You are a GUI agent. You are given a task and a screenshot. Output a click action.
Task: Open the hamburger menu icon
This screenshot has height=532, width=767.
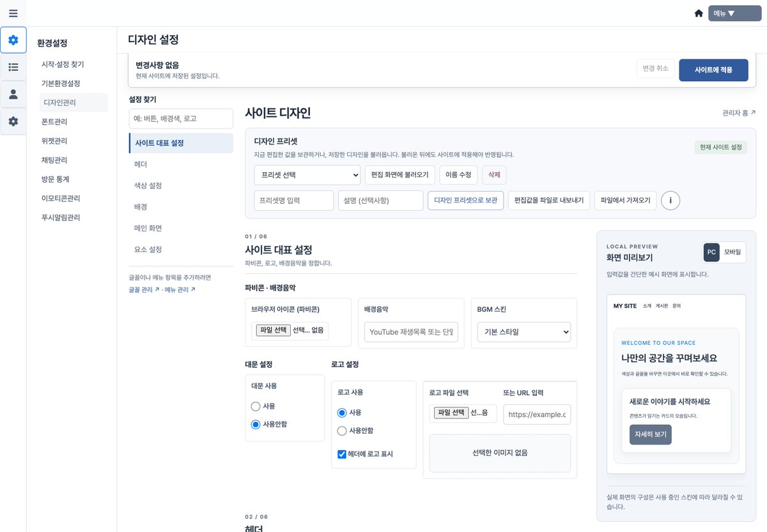pos(13,13)
